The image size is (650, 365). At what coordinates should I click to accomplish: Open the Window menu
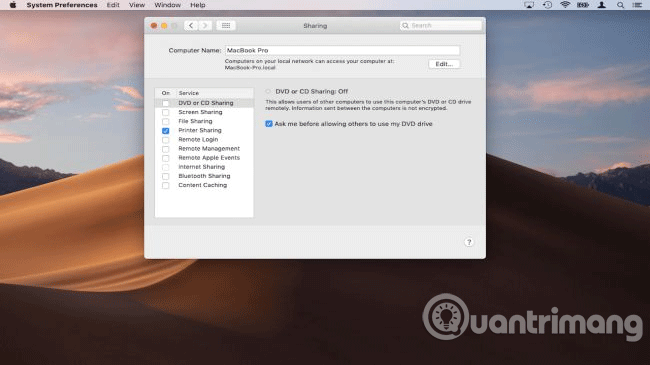pyautogui.click(x=167, y=5)
